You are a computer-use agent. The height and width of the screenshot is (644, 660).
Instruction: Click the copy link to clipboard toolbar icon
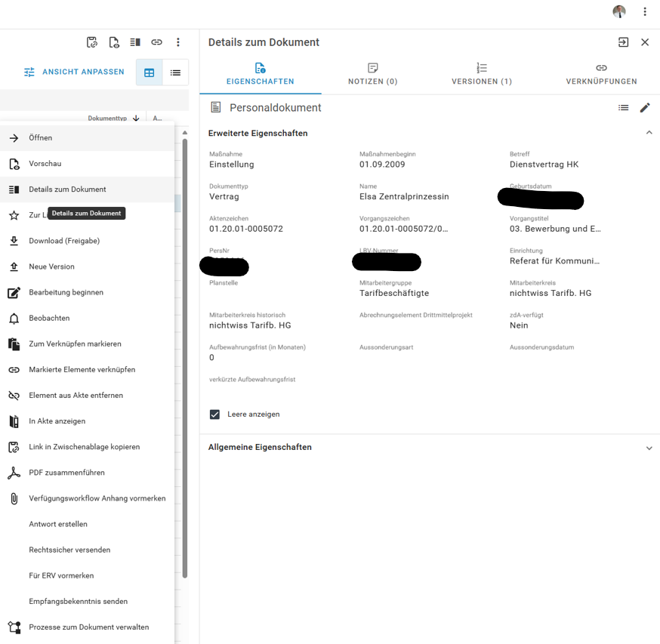pos(91,42)
